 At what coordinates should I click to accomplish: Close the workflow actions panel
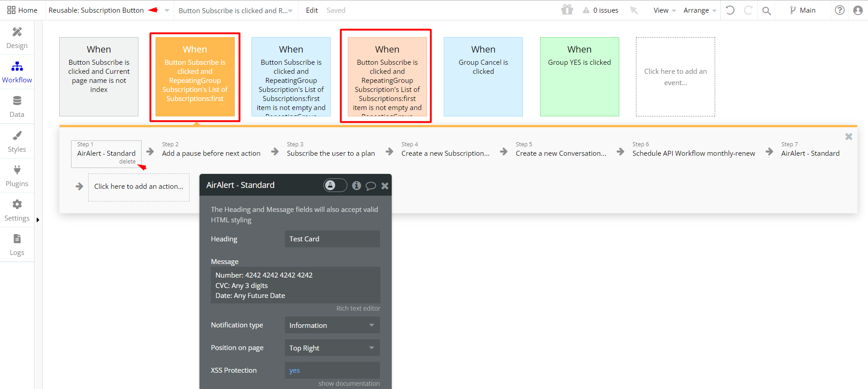pyautogui.click(x=849, y=136)
